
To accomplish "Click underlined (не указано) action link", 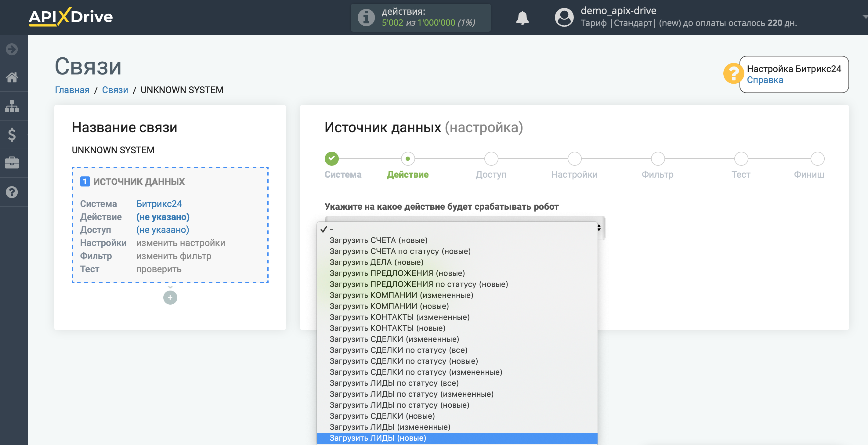I will coord(163,217).
